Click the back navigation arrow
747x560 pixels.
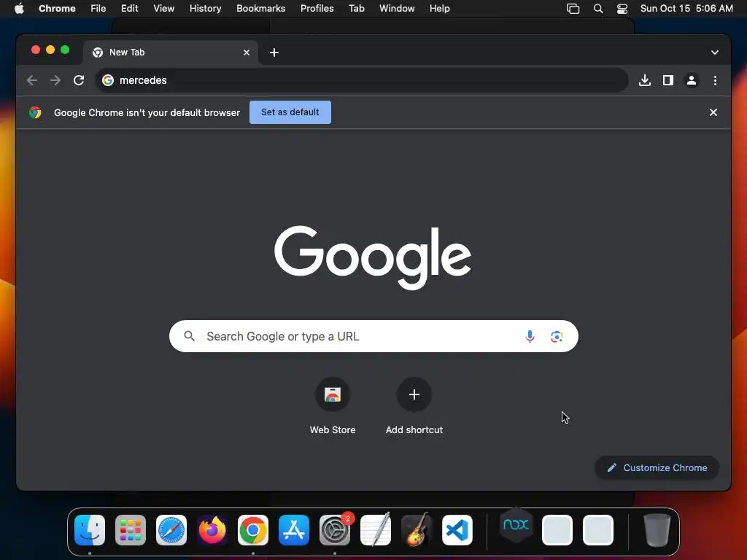pyautogui.click(x=32, y=80)
